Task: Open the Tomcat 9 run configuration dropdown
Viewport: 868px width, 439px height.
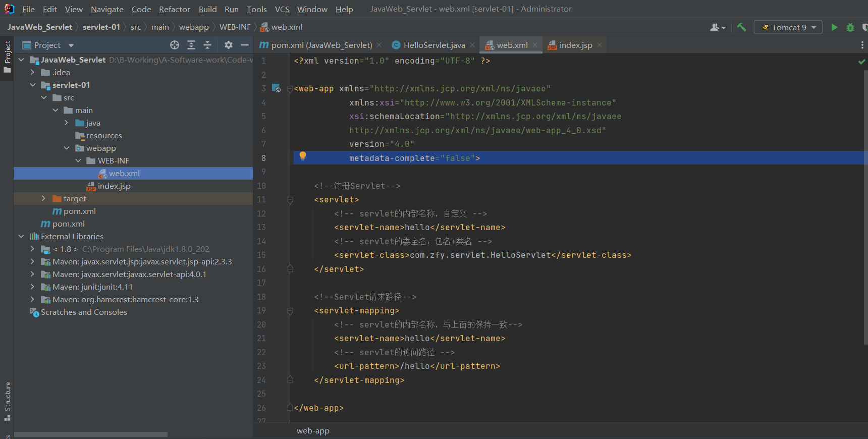Action: click(x=788, y=27)
